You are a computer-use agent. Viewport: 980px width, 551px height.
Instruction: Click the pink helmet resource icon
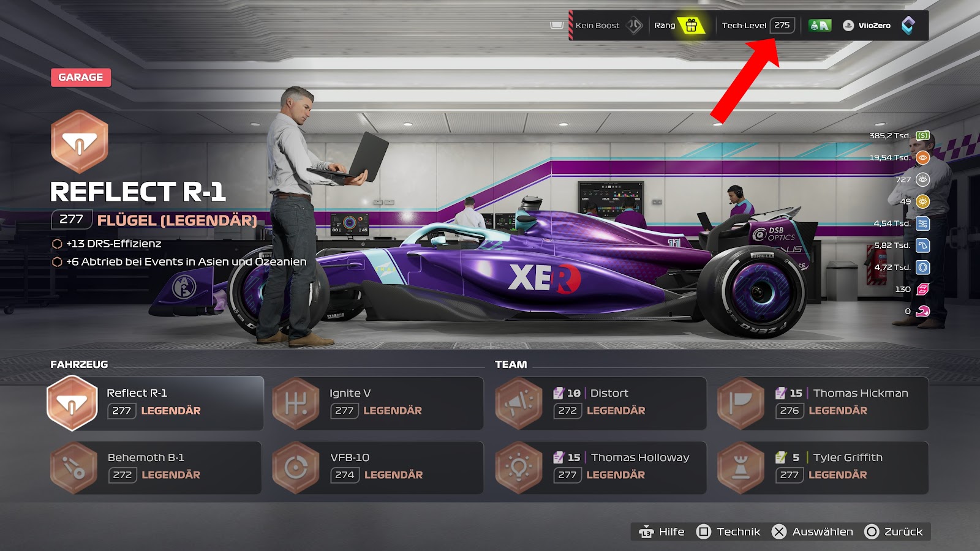(922, 311)
